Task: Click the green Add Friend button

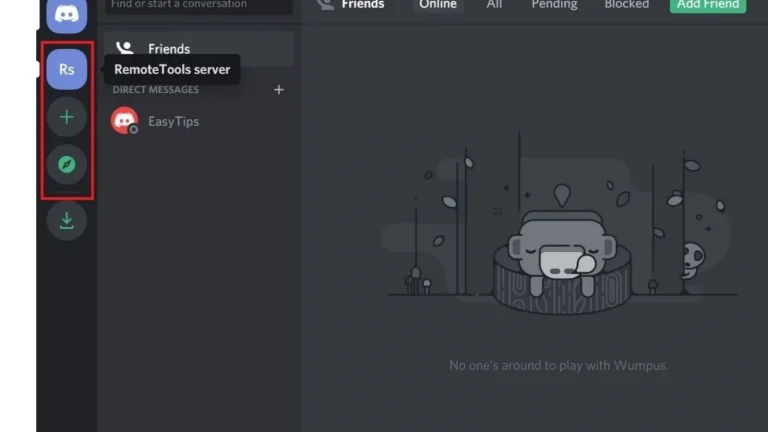Action: click(708, 5)
